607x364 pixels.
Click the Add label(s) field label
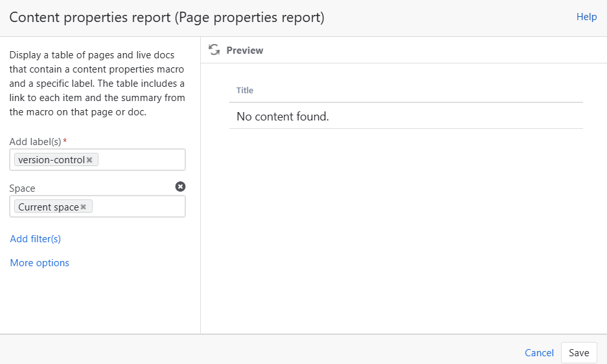[36, 141]
